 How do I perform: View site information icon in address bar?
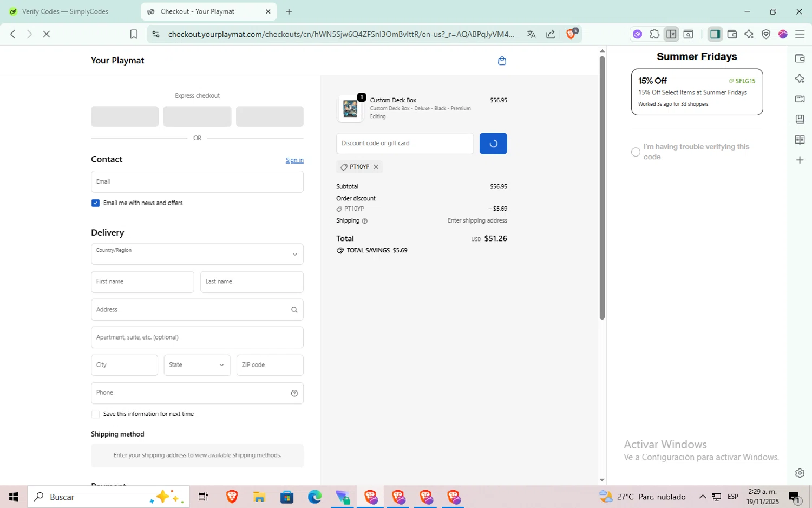click(156, 34)
